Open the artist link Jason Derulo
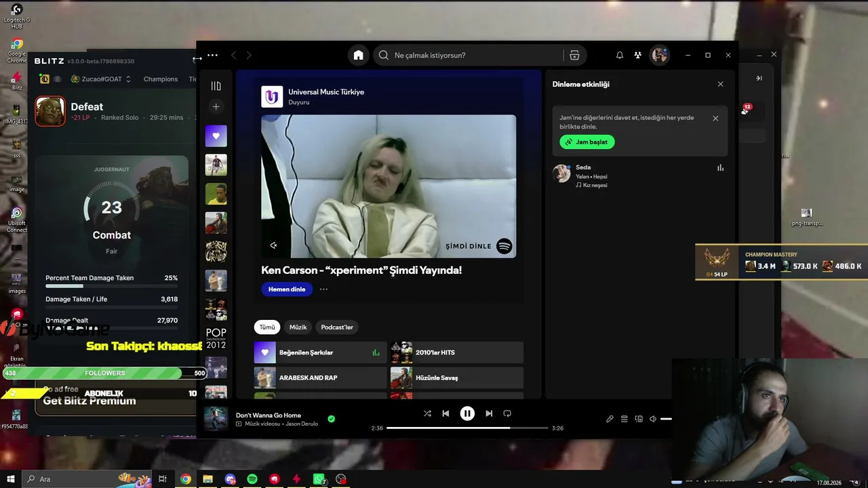The width and height of the screenshot is (868, 488). tap(302, 424)
